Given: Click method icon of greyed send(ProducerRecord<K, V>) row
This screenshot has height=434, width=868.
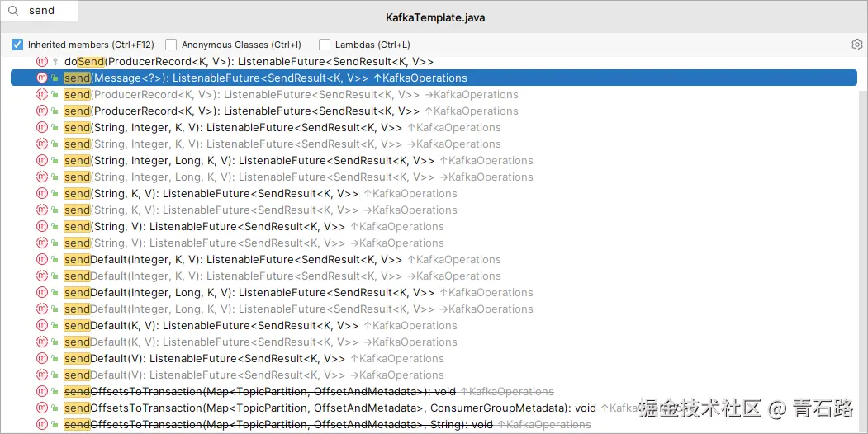Looking at the screenshot, I should (42, 95).
